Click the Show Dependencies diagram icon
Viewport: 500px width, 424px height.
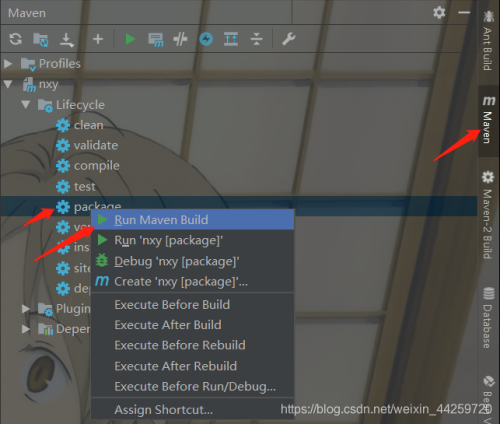[x=231, y=39]
